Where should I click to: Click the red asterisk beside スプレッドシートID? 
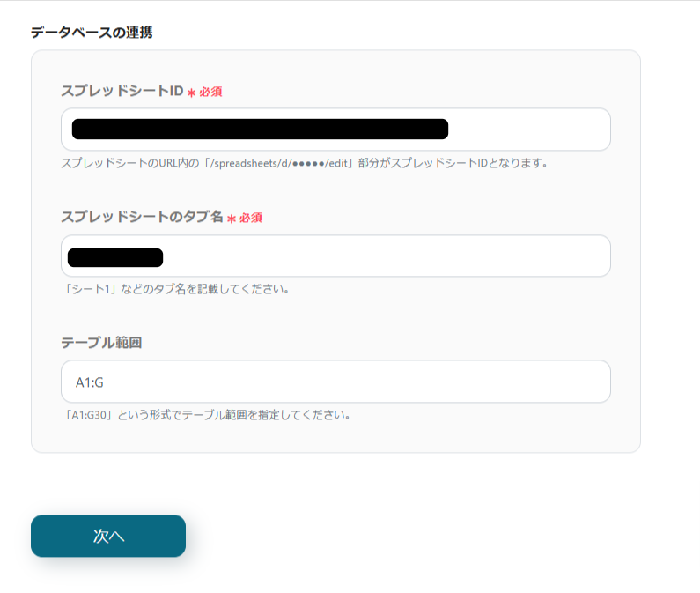click(191, 92)
